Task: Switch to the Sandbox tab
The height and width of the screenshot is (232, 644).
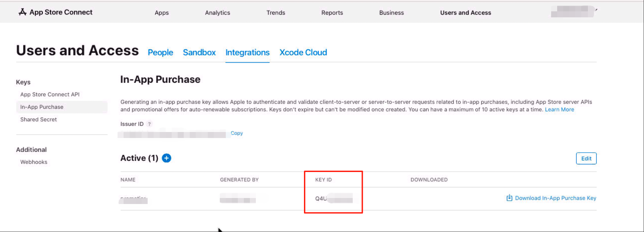Action: tap(199, 52)
